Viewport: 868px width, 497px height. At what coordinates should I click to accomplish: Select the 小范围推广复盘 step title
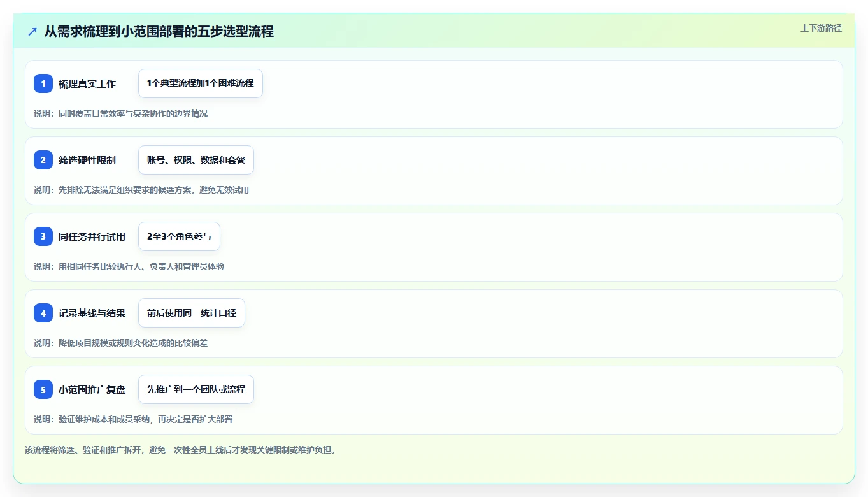[x=92, y=389]
